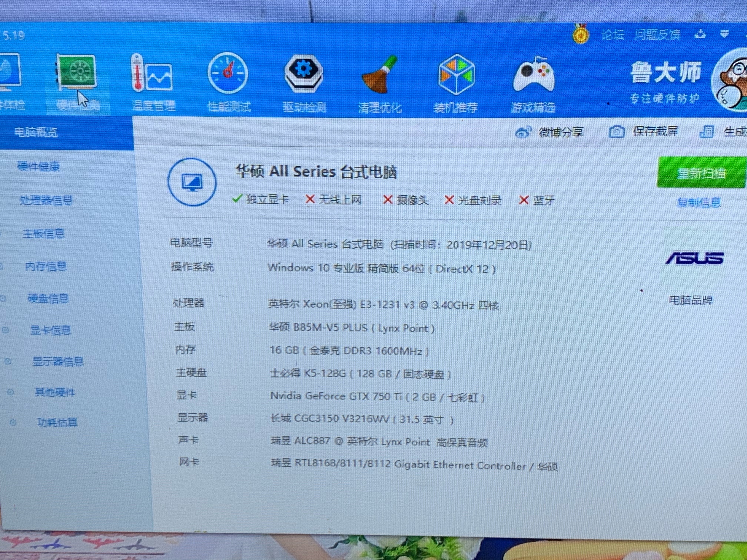Viewport: 747px width, 560px height.
Task: Click the 显卡 row label
Action: tap(186, 395)
